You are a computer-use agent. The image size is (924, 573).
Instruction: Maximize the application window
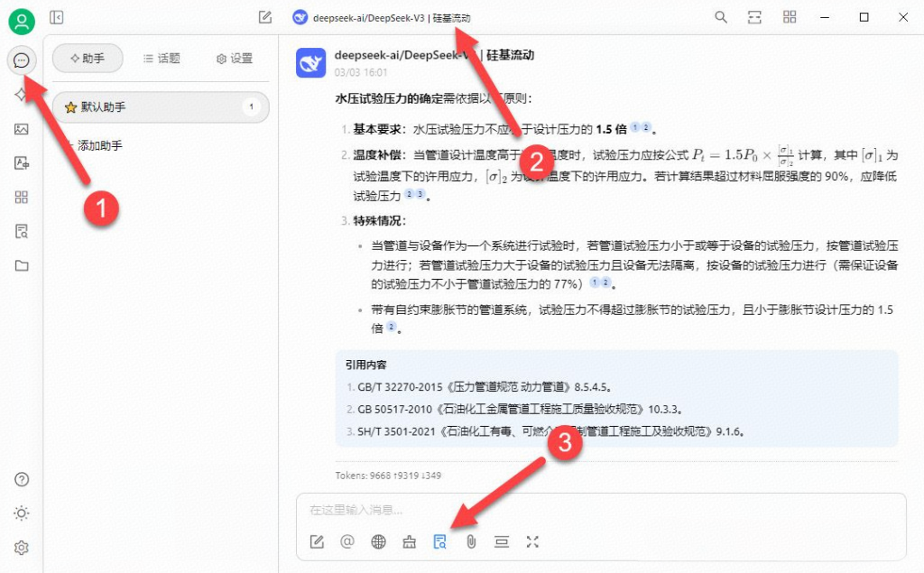point(864,17)
